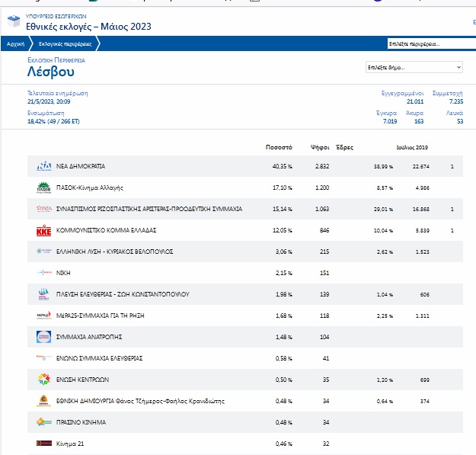Click the Λέσβου region heading

[51, 72]
